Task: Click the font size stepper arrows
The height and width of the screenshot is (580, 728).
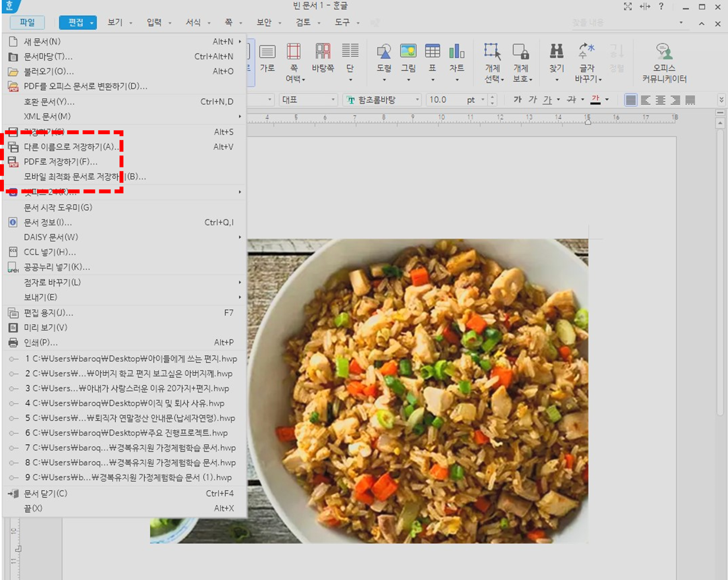Action: [x=492, y=100]
